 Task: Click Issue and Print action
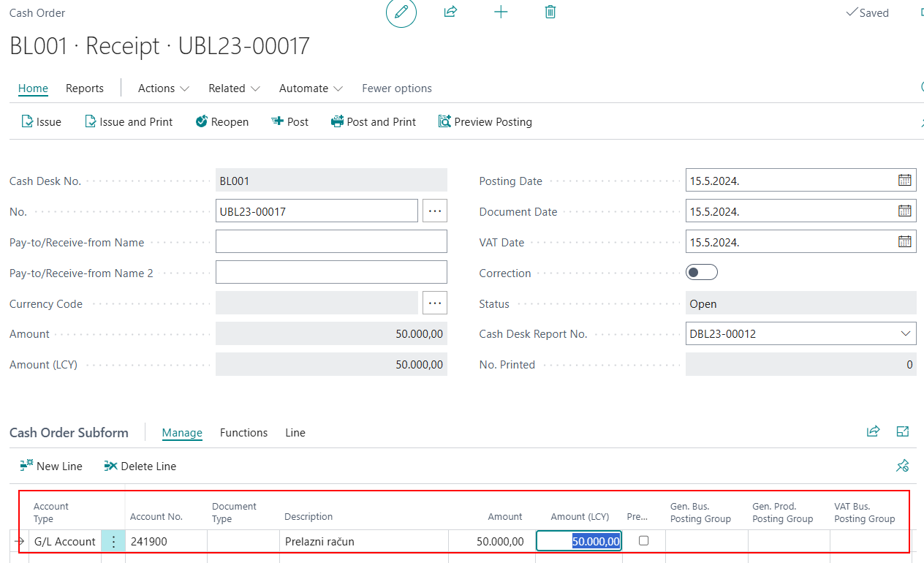click(x=129, y=122)
